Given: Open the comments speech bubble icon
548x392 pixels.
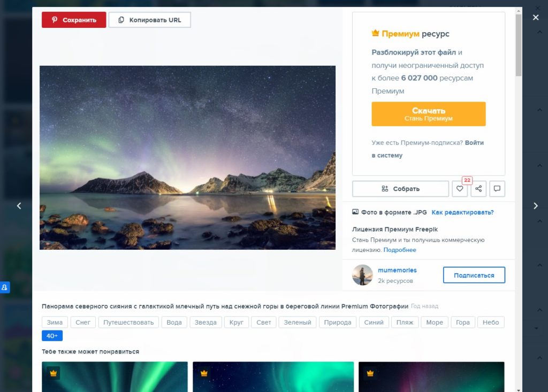Looking at the screenshot, I should [497, 189].
